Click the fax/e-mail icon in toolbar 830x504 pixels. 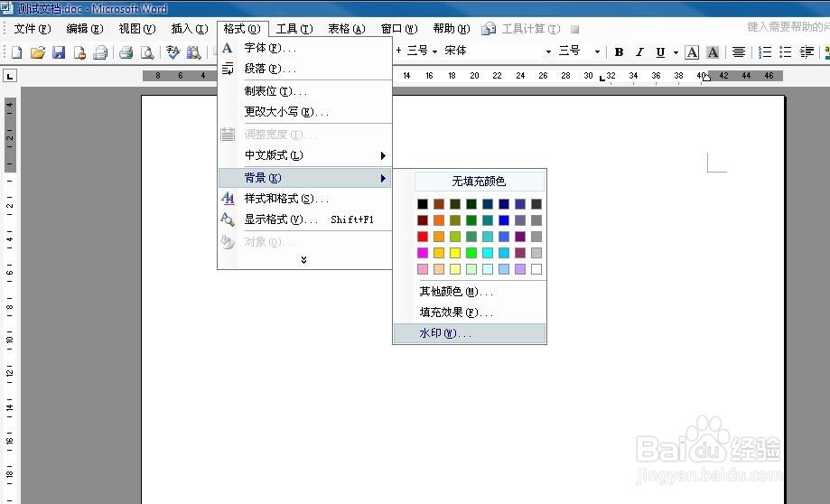click(100, 52)
